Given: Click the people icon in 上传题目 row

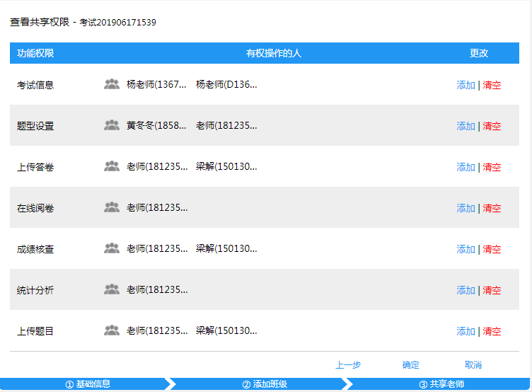Looking at the screenshot, I should [x=112, y=330].
